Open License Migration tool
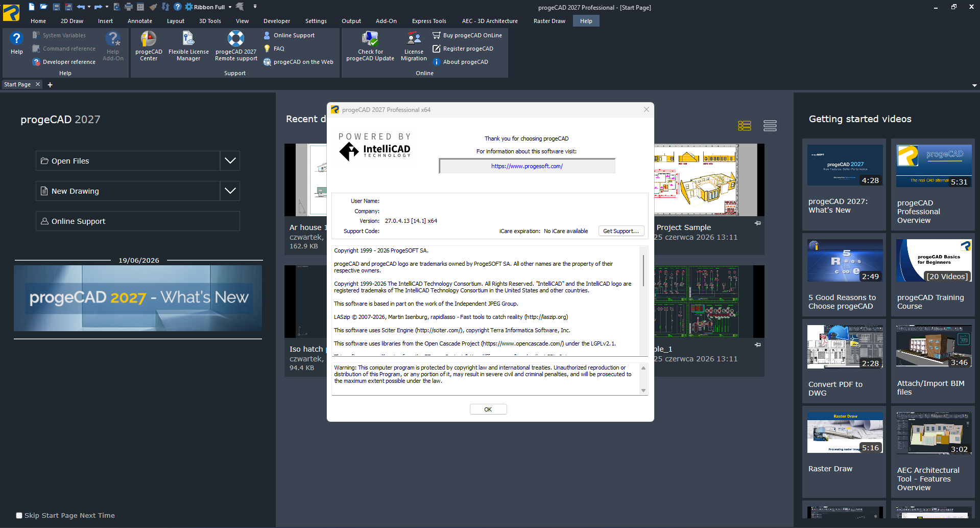The height and width of the screenshot is (528, 980). tap(414, 46)
